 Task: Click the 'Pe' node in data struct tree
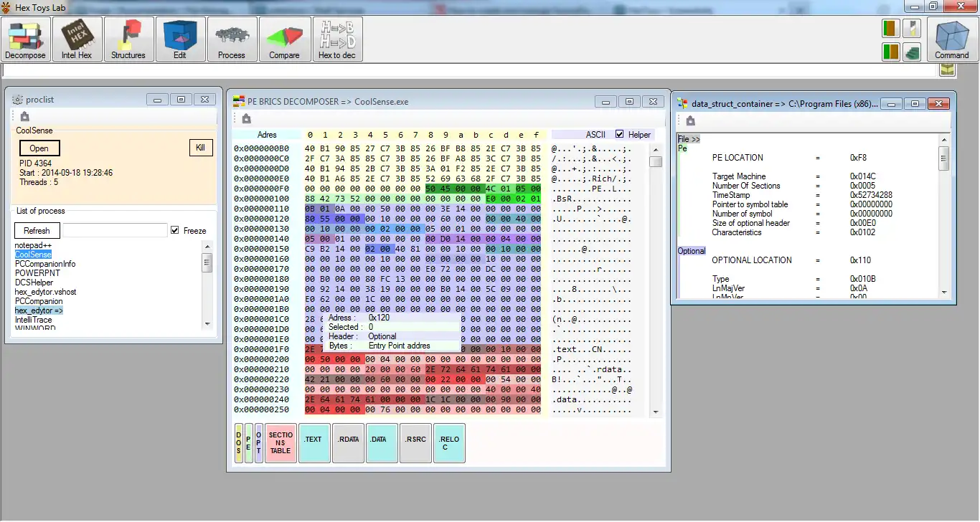682,148
